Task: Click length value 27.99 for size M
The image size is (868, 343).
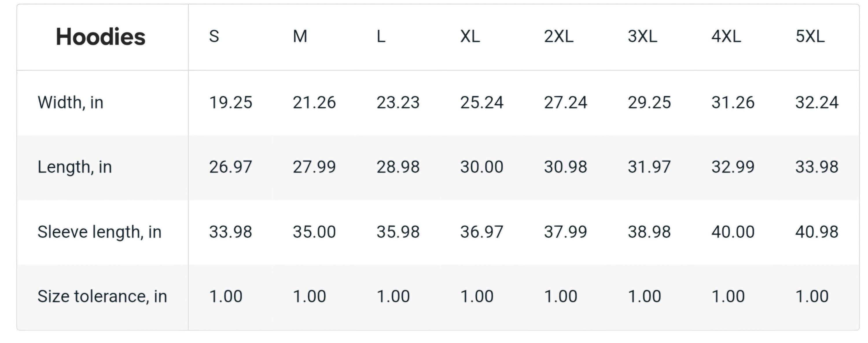Action: (314, 167)
